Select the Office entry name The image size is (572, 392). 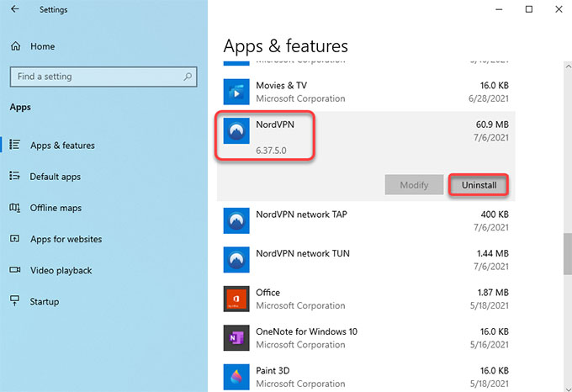267,293
